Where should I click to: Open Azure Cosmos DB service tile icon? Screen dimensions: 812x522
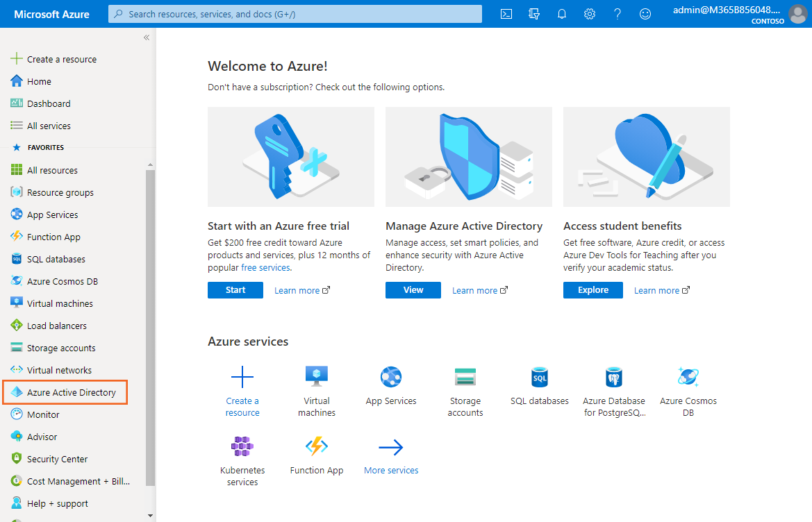[688, 377]
